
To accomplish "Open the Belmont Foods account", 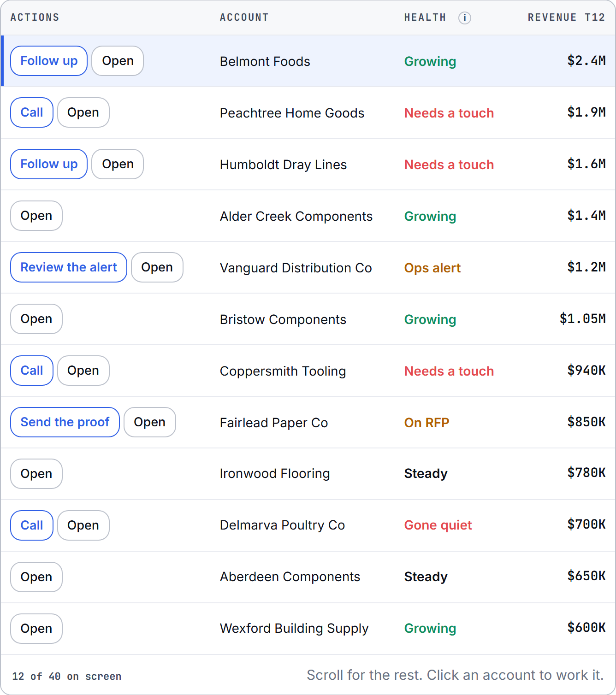I will (x=118, y=61).
